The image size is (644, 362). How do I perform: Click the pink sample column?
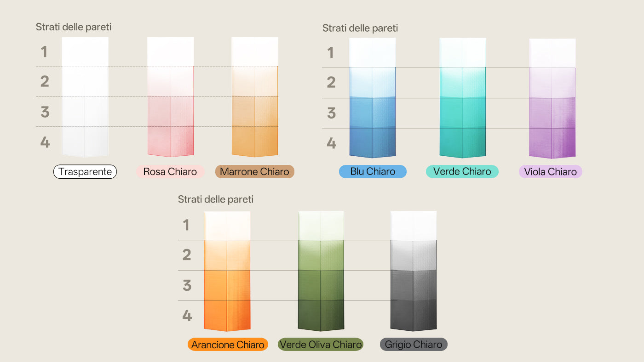(x=170, y=97)
